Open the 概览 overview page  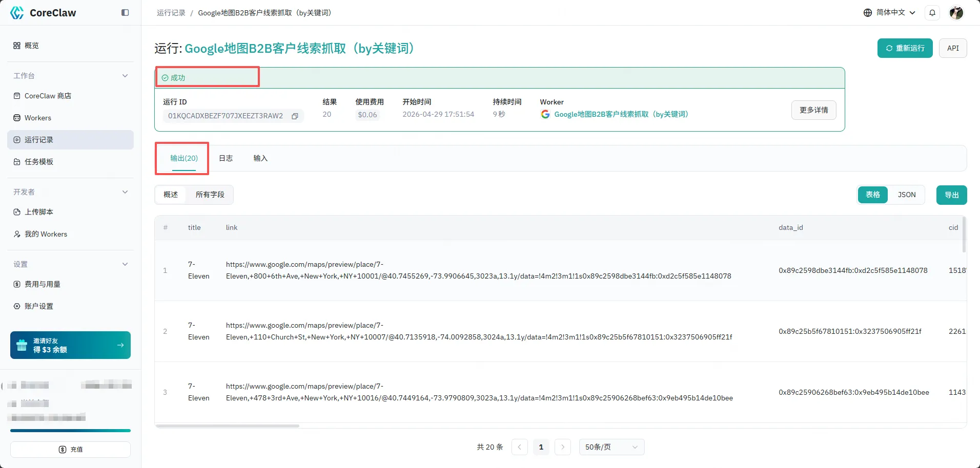click(x=70, y=46)
